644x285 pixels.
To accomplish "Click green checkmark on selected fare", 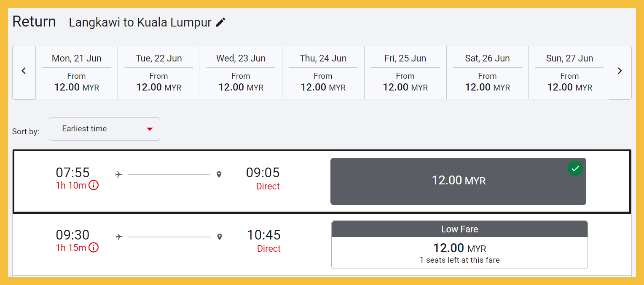I will point(575,168).
